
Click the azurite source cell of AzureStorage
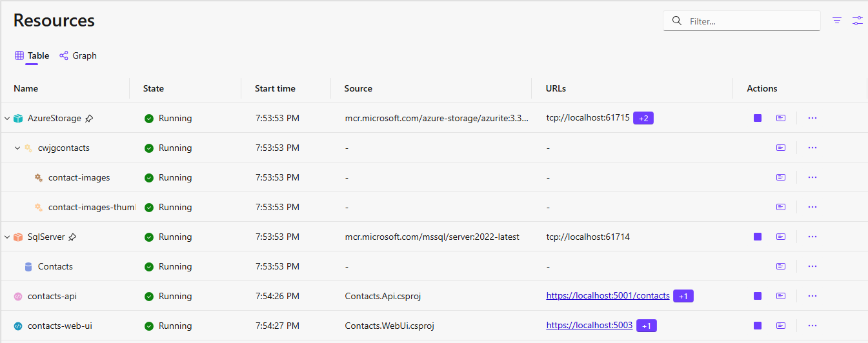click(x=437, y=118)
